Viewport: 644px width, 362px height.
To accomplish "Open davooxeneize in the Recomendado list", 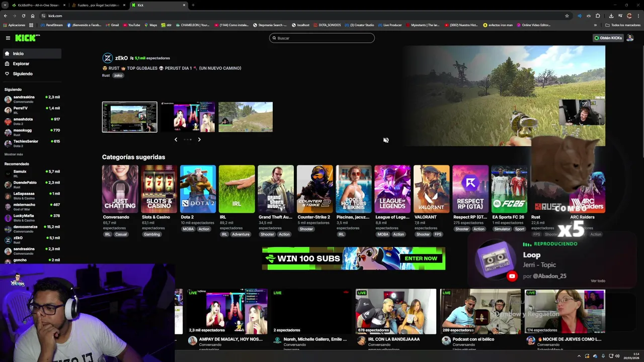I will (x=31, y=229).
